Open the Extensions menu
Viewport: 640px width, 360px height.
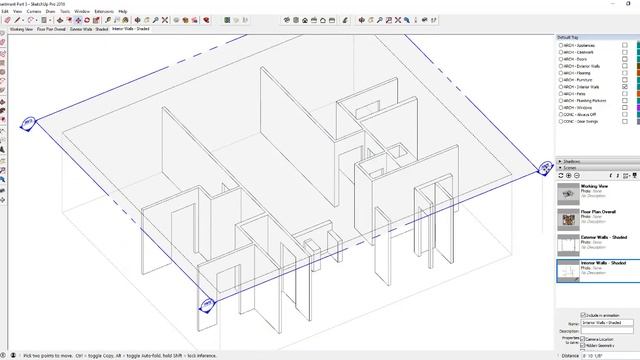[x=104, y=11]
